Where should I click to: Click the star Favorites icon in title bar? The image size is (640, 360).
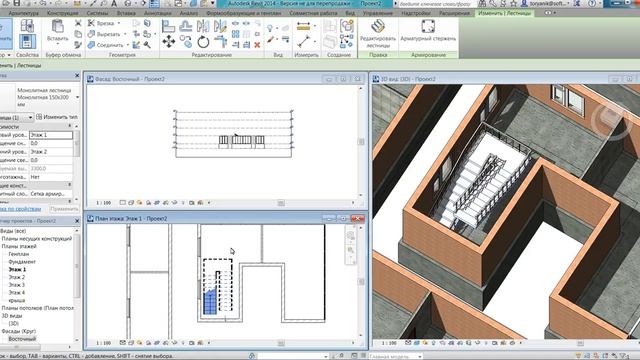pyautogui.click(x=513, y=4)
